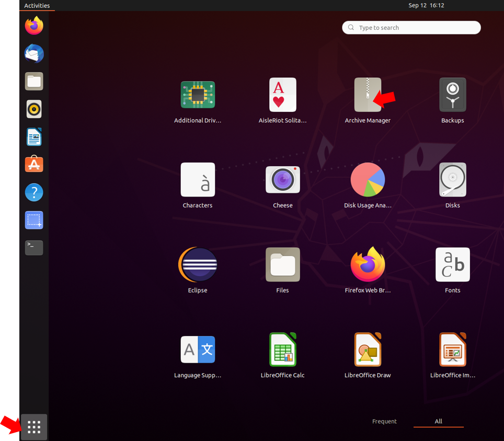This screenshot has width=504, height=441.
Task: Select the All tab
Action: (439, 421)
